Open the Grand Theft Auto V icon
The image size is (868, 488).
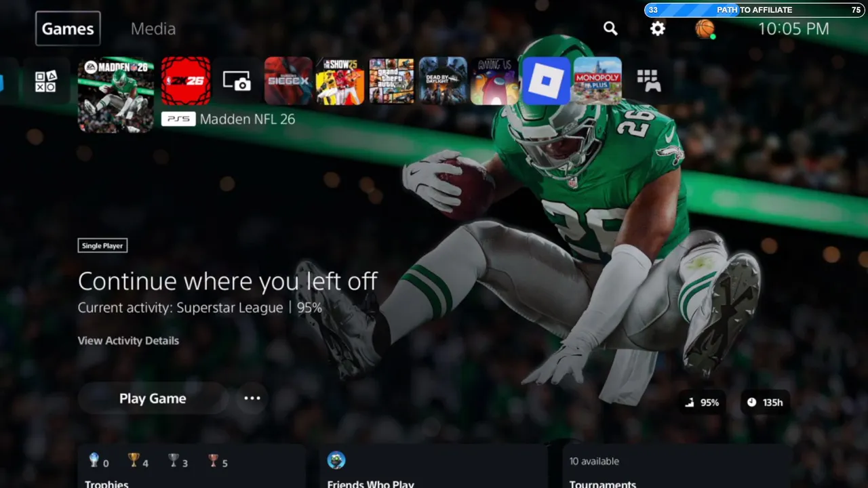pyautogui.click(x=391, y=81)
